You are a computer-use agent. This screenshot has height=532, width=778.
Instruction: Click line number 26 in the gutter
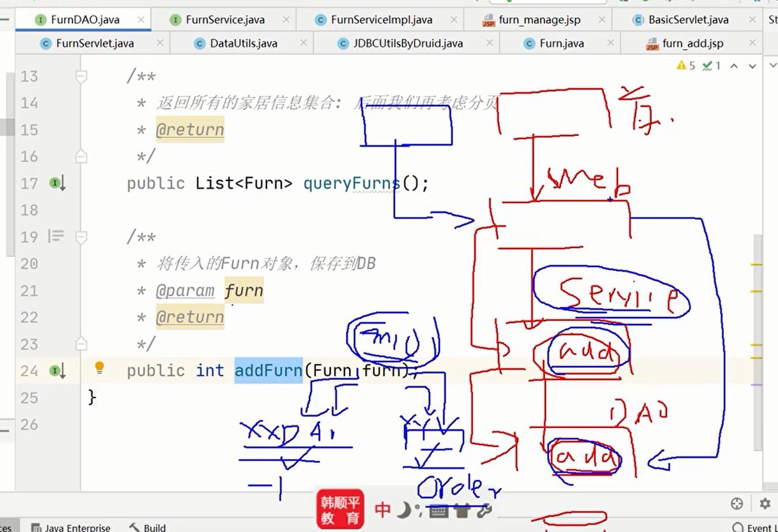(x=29, y=424)
